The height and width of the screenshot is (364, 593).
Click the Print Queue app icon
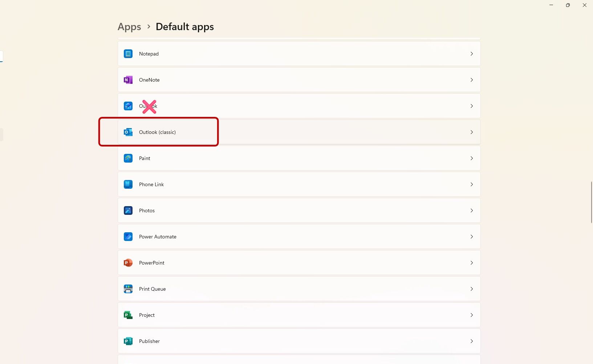pyautogui.click(x=128, y=289)
